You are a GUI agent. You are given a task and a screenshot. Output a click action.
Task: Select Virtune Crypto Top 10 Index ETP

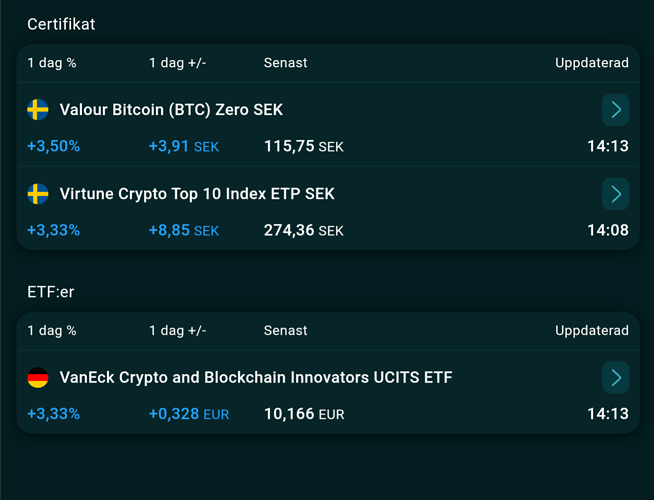click(x=197, y=193)
